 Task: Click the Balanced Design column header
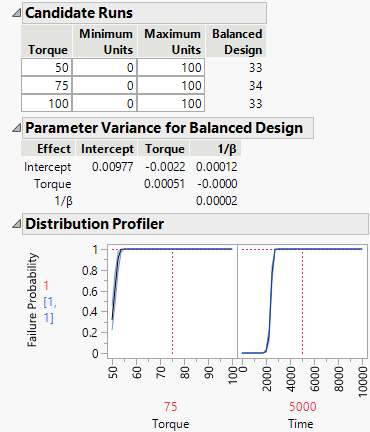tap(237, 42)
